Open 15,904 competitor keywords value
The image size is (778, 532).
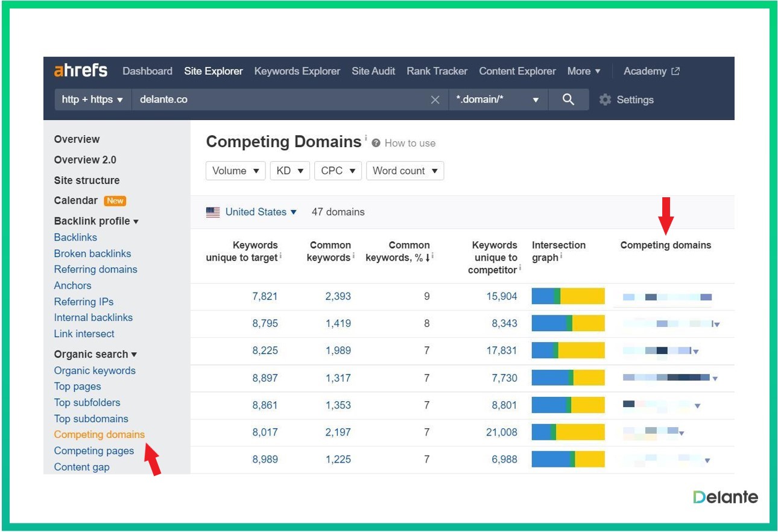(x=502, y=297)
